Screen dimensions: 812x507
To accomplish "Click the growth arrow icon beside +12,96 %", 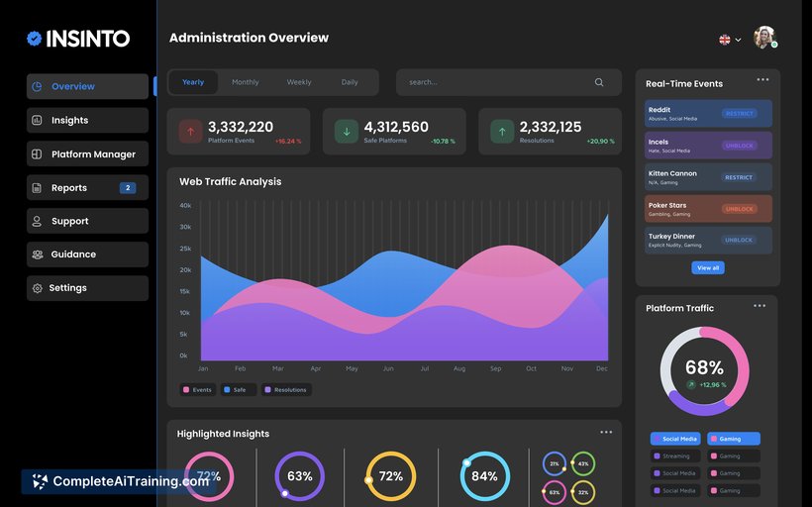I will click(x=690, y=385).
